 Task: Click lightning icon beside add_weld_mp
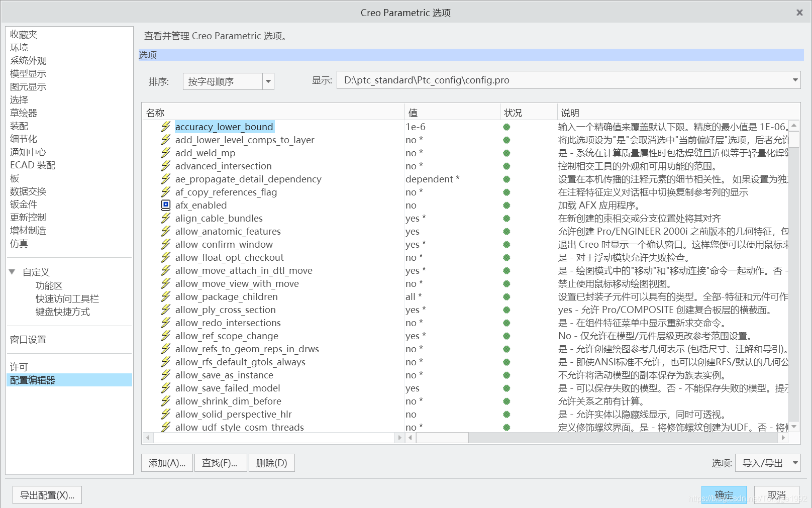pos(165,153)
